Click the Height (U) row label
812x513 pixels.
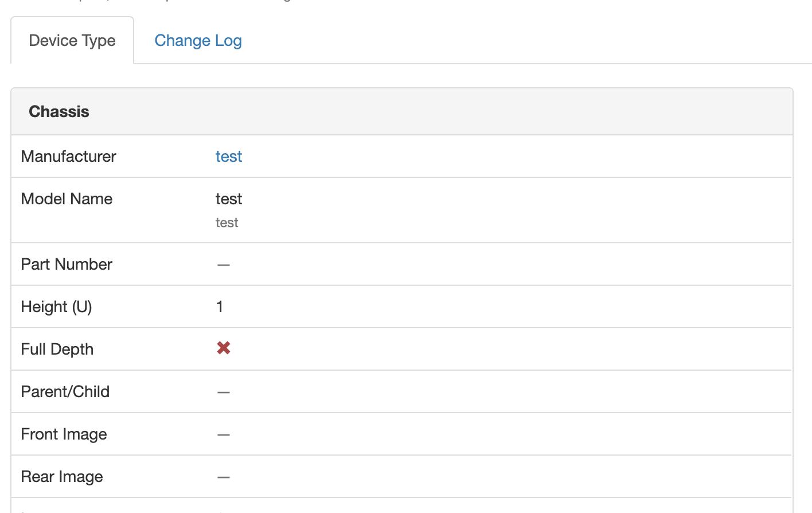56,306
